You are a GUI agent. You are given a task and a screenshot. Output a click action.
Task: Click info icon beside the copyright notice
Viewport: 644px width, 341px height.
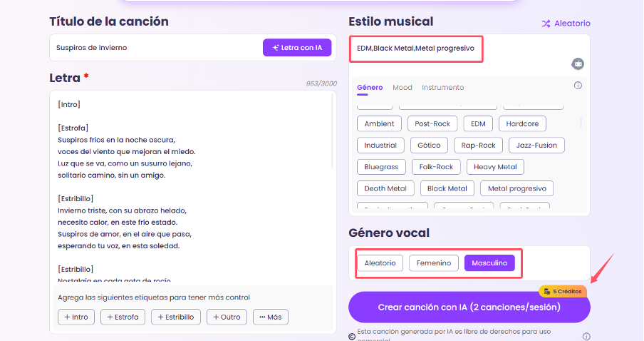click(586, 336)
